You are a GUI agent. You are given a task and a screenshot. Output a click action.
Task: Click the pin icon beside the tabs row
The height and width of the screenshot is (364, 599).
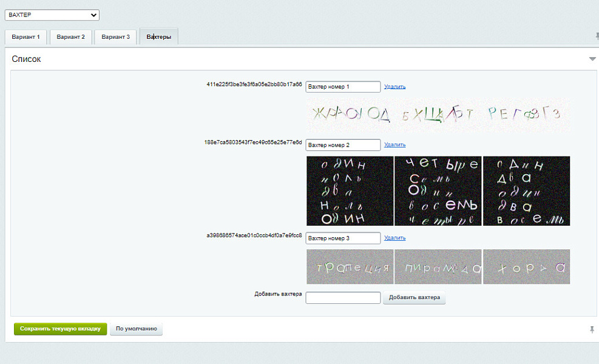(x=597, y=37)
